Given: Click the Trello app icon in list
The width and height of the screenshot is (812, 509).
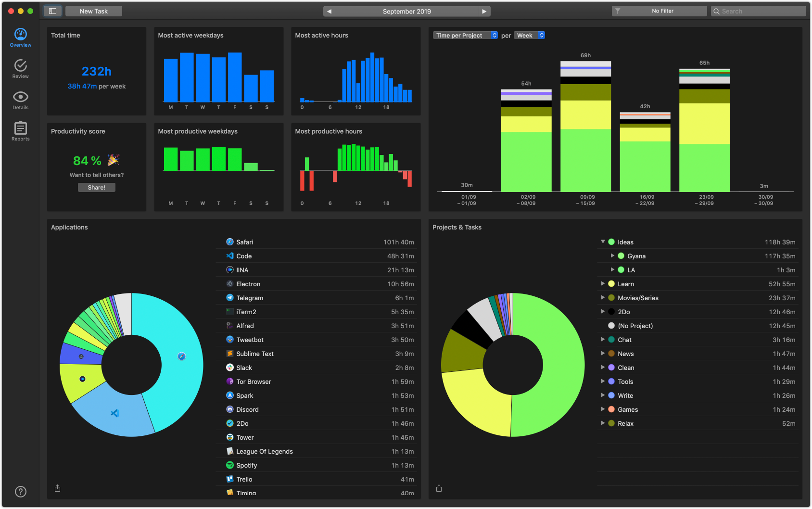Looking at the screenshot, I should (230, 479).
